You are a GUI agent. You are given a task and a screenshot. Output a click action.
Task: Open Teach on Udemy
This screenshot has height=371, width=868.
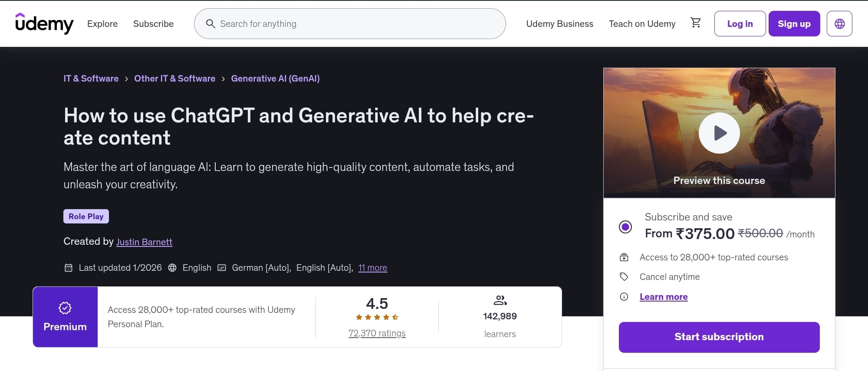642,24
